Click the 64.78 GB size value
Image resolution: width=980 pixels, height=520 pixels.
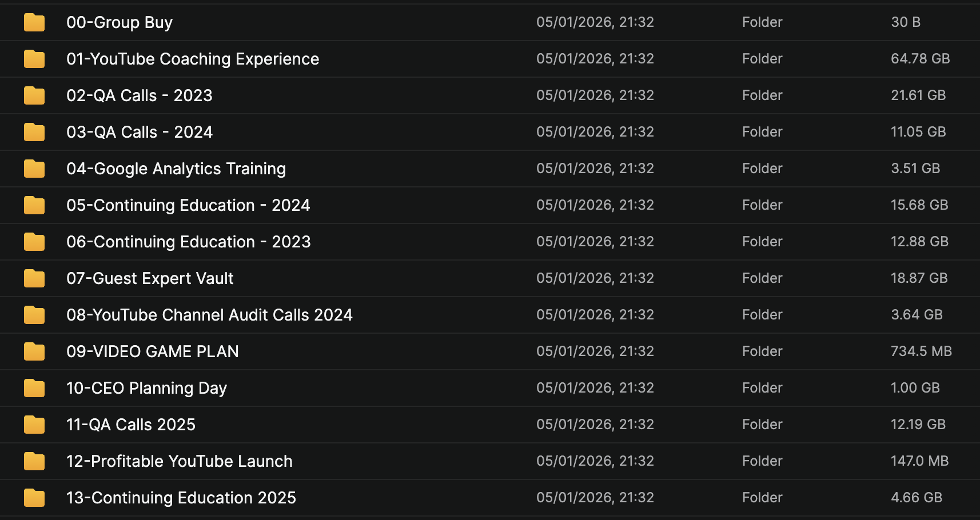tap(920, 59)
